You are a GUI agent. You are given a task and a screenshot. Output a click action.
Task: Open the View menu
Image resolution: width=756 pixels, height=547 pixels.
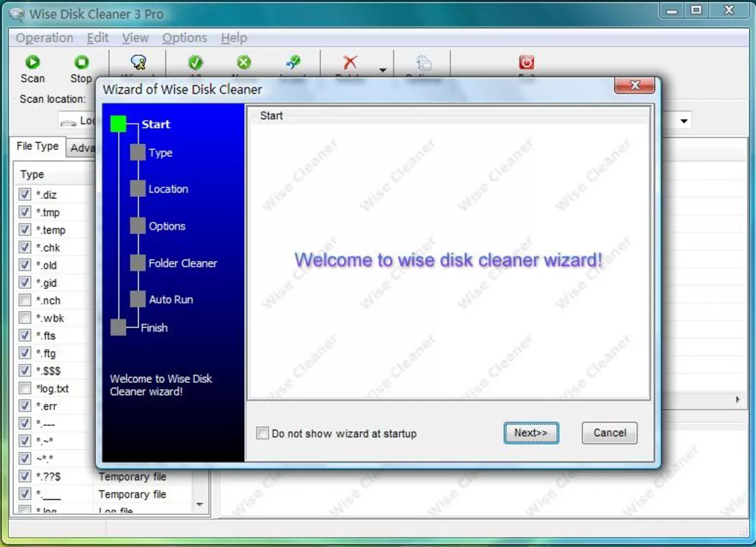[135, 38]
